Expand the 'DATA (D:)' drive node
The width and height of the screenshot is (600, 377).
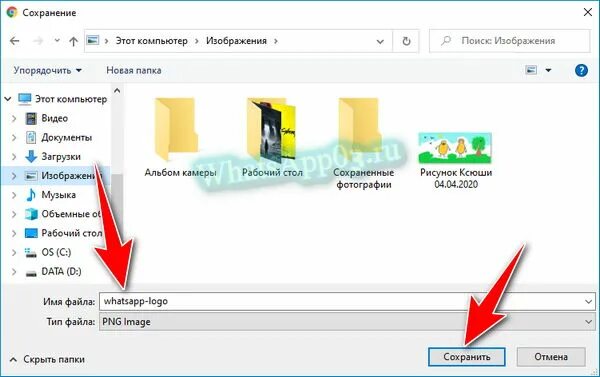pos(14,272)
